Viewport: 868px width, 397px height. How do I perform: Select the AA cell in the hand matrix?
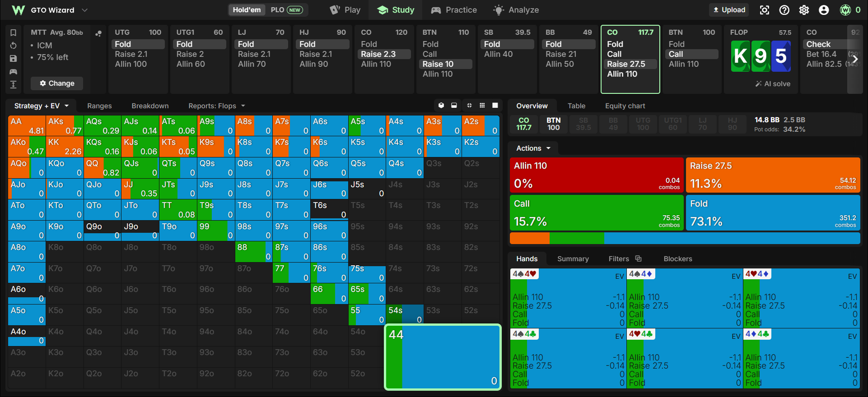point(27,126)
